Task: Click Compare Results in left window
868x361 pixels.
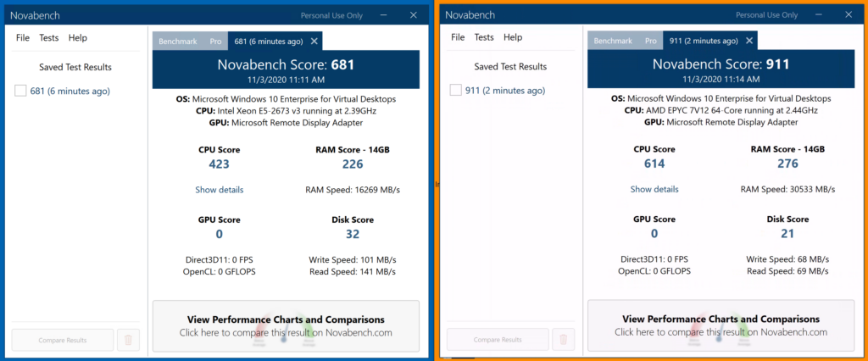Action: (63, 340)
